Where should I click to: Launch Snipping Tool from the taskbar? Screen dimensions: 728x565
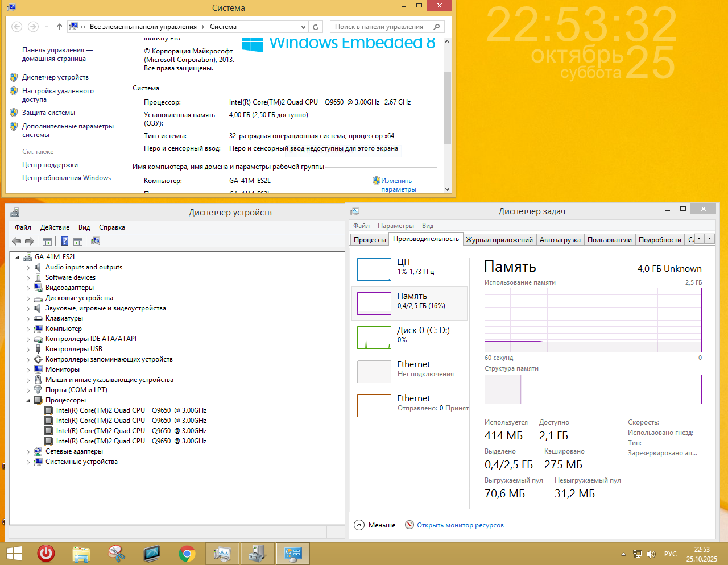(x=117, y=553)
